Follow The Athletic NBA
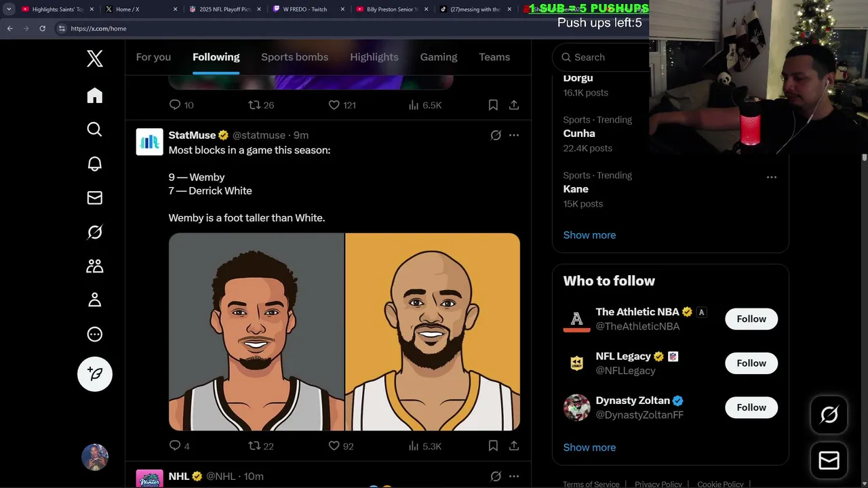Viewport: 868px width, 488px height. coord(751,319)
